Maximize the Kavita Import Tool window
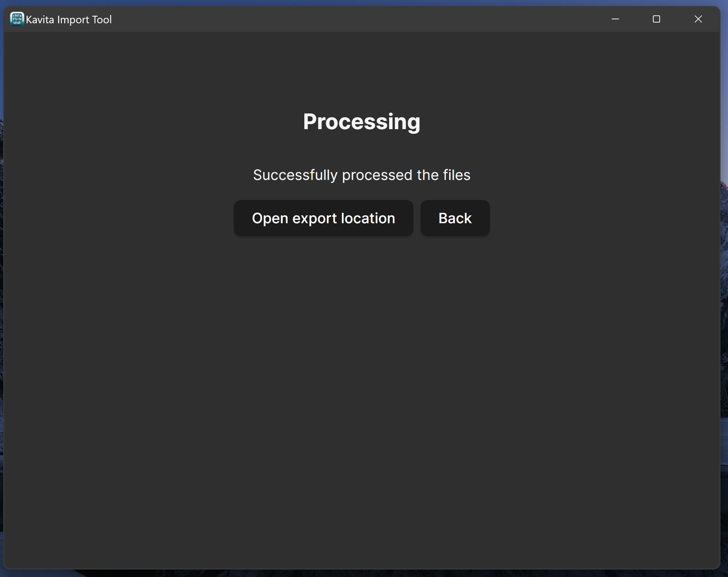The image size is (728, 577). pyautogui.click(x=656, y=19)
